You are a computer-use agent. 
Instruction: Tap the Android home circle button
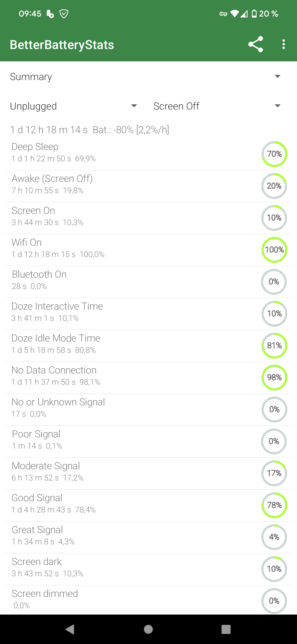point(148,629)
